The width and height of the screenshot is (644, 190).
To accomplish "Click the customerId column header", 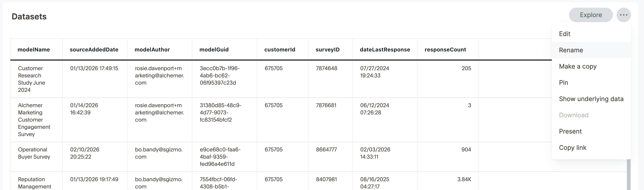I will (x=280, y=50).
